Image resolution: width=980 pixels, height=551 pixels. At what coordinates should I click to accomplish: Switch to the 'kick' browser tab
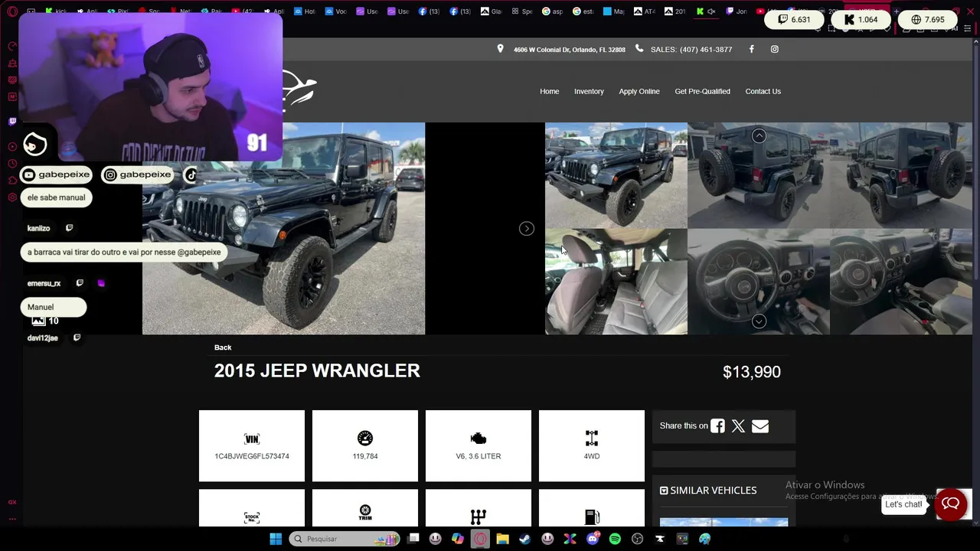55,11
